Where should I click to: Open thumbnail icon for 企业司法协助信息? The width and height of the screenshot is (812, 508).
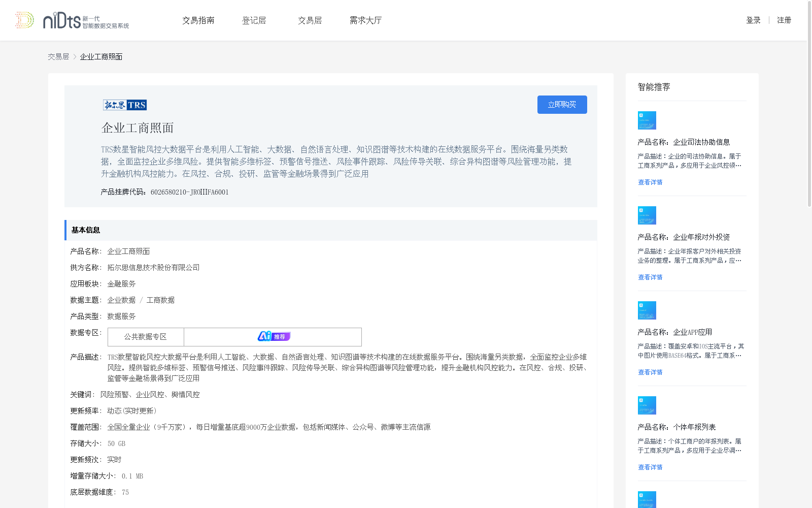(647, 120)
